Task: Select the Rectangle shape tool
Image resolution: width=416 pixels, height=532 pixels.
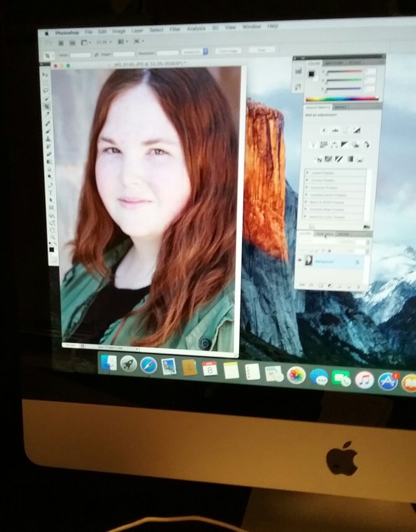Action: [x=51, y=207]
